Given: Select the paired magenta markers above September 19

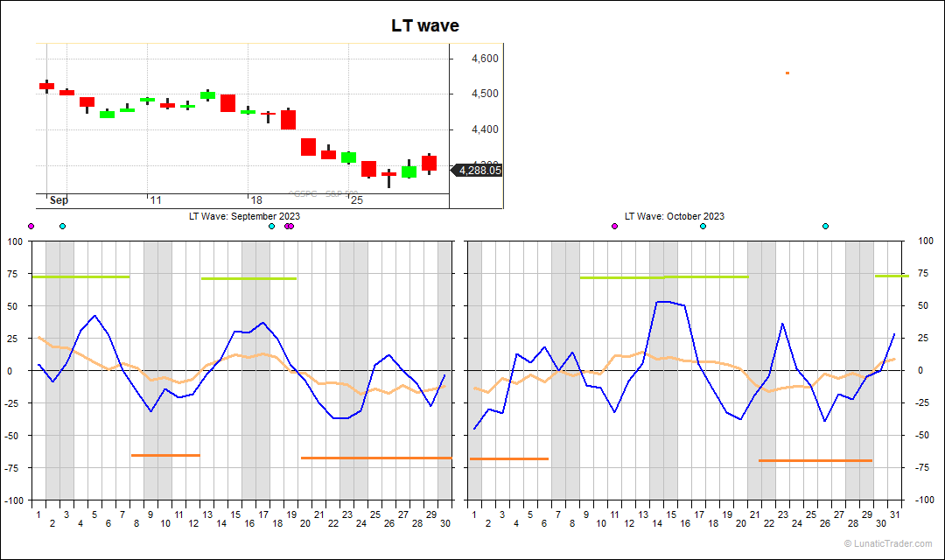Looking at the screenshot, I should pyautogui.click(x=287, y=225).
